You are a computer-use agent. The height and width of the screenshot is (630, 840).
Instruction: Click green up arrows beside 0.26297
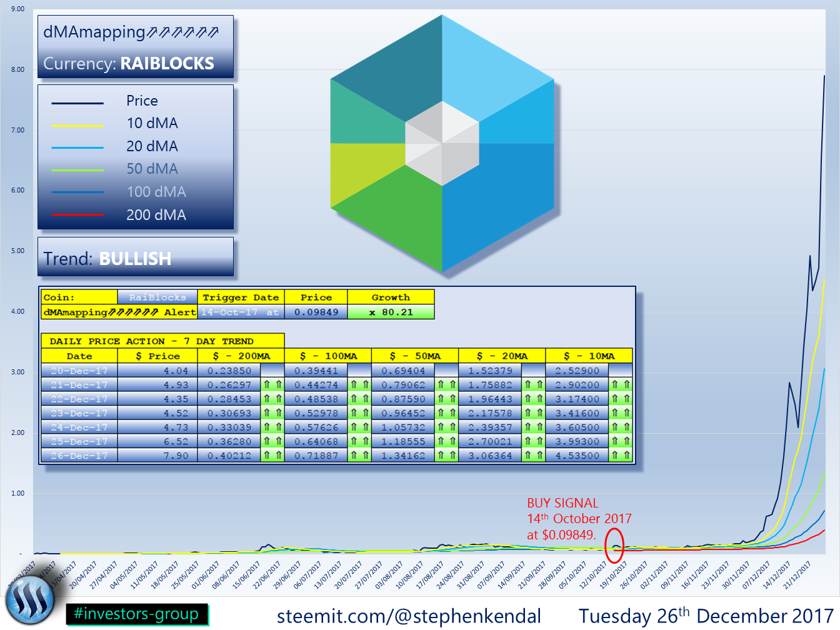272,385
